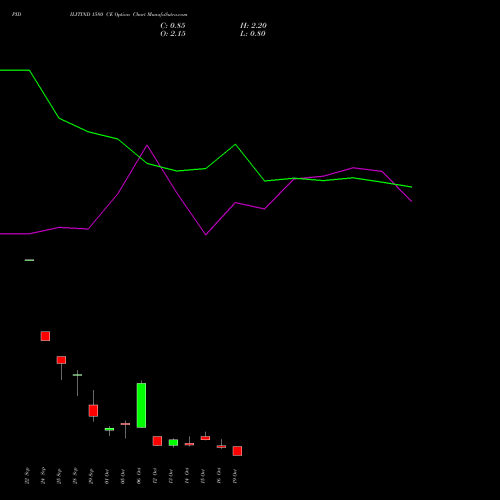This screenshot has height=500, width=500.
Task: Click the green line's right end point
Action: (x=412, y=187)
